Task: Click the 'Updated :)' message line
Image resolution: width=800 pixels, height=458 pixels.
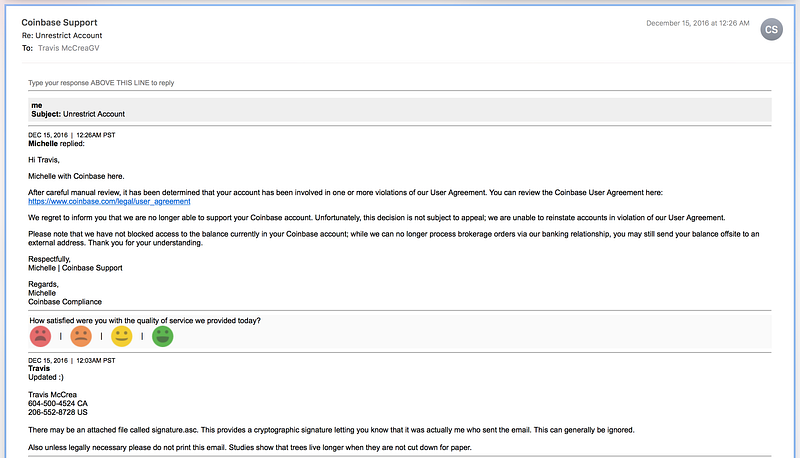Action: click(46, 377)
